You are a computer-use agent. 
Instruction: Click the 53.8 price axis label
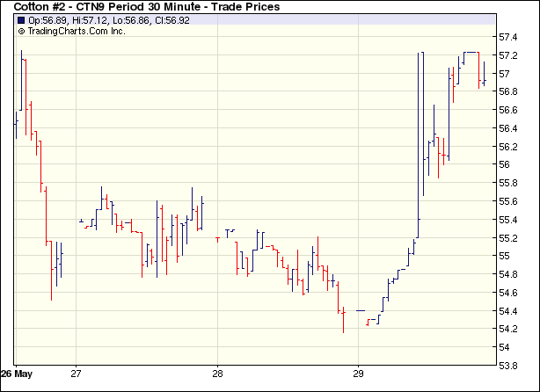pyautogui.click(x=509, y=365)
